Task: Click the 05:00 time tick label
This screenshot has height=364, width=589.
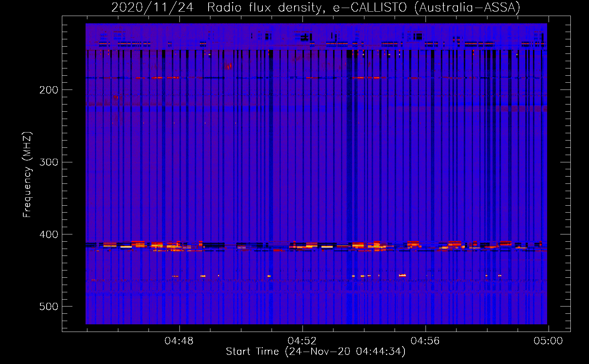Action: tap(548, 341)
